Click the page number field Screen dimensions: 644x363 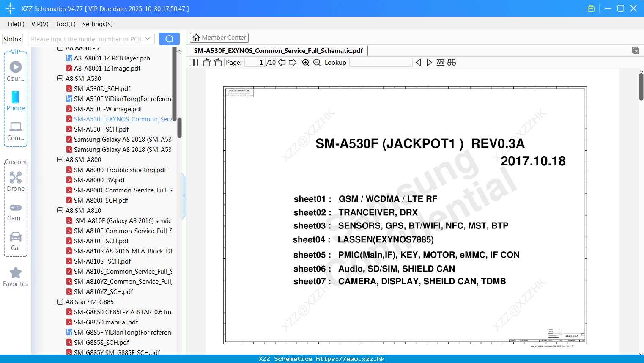[x=255, y=63]
